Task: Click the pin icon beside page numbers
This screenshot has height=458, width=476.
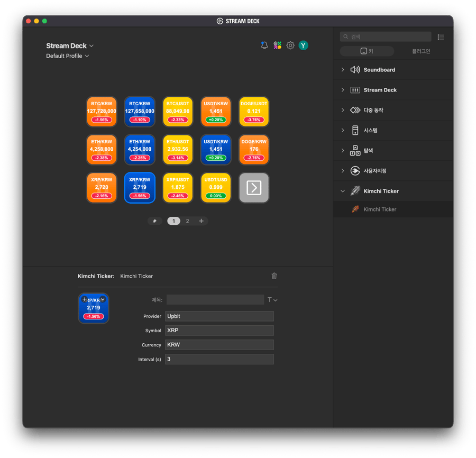Action: pos(154,221)
